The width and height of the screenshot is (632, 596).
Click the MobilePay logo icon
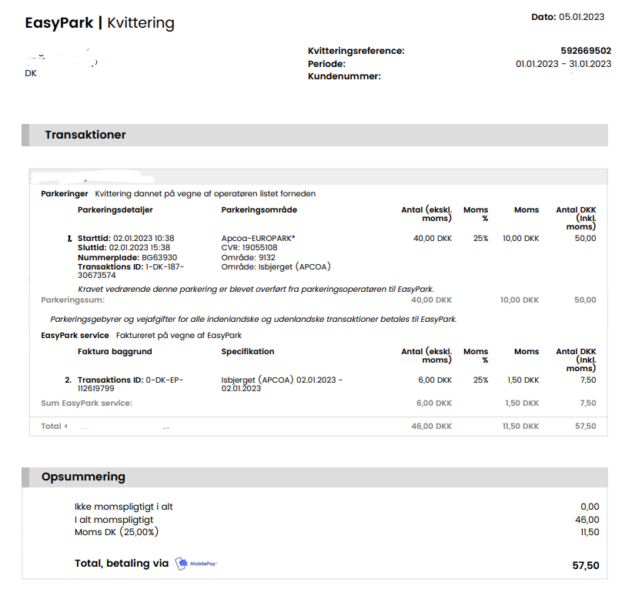197,564
